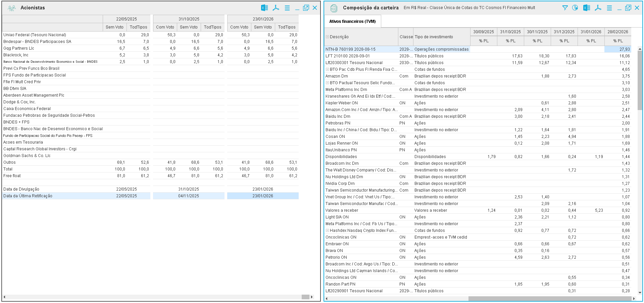Screen dimensions: 644x303
Task: Select the 'Petrobras PN' asset row
Action: point(478,123)
